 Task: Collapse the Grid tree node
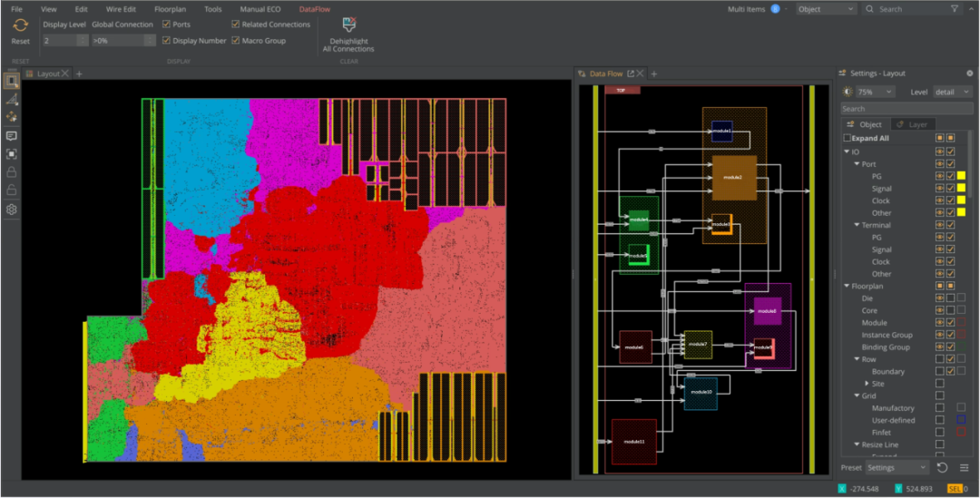click(857, 395)
